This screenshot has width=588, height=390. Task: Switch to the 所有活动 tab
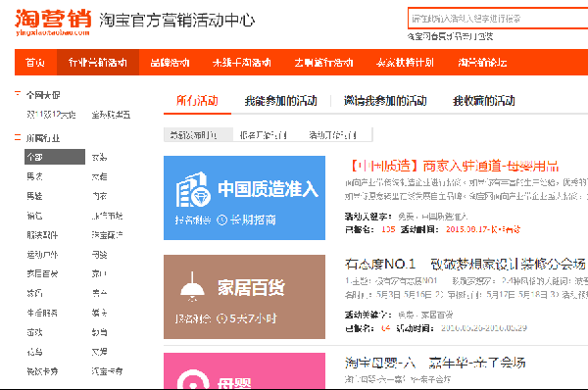click(197, 101)
